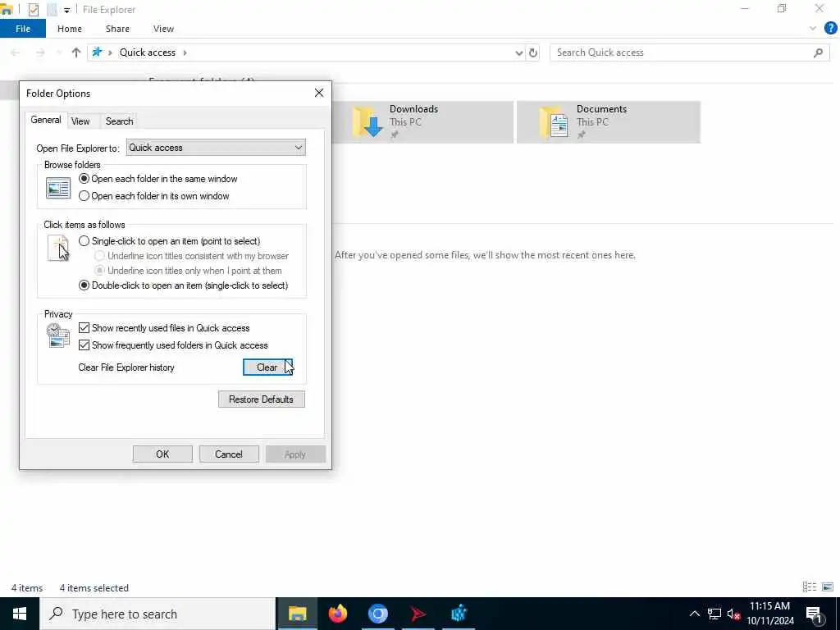
Task: Open the address bar history dropdown
Action: (x=518, y=53)
